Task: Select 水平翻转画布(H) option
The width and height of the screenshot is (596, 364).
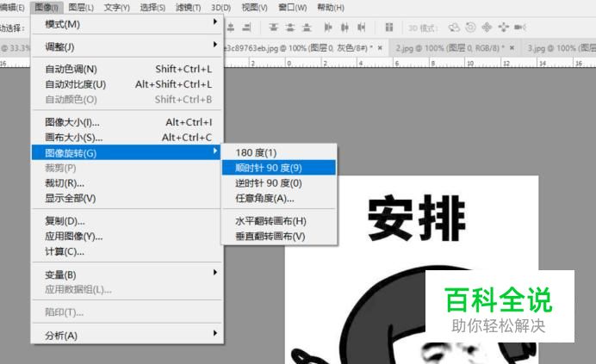Action: click(279, 221)
